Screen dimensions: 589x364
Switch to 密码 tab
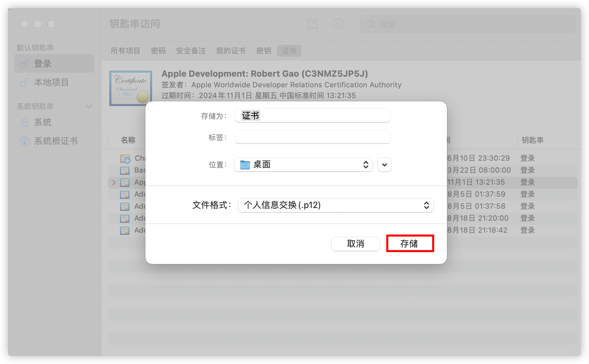158,51
